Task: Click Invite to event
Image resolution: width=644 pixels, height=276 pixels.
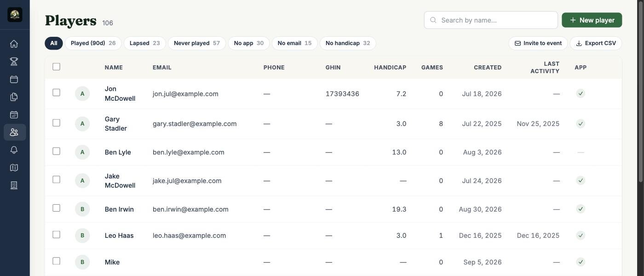Action: coord(538,43)
